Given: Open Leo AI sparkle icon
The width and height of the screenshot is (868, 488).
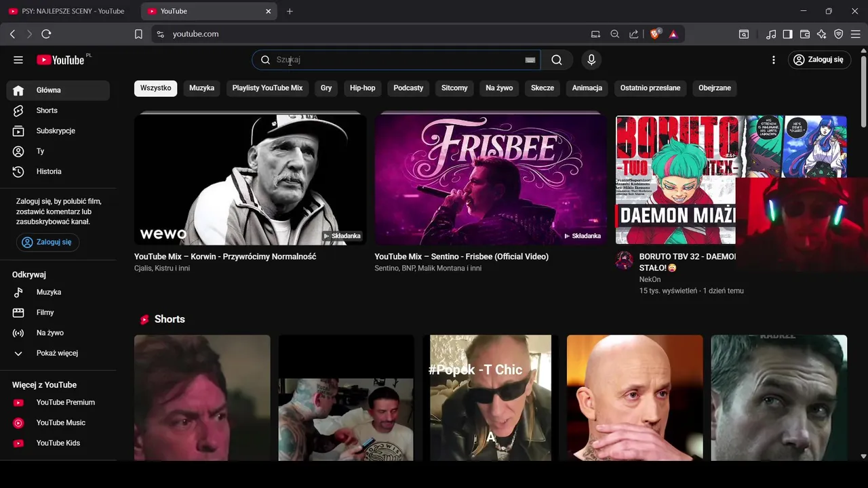Looking at the screenshot, I should (x=822, y=34).
